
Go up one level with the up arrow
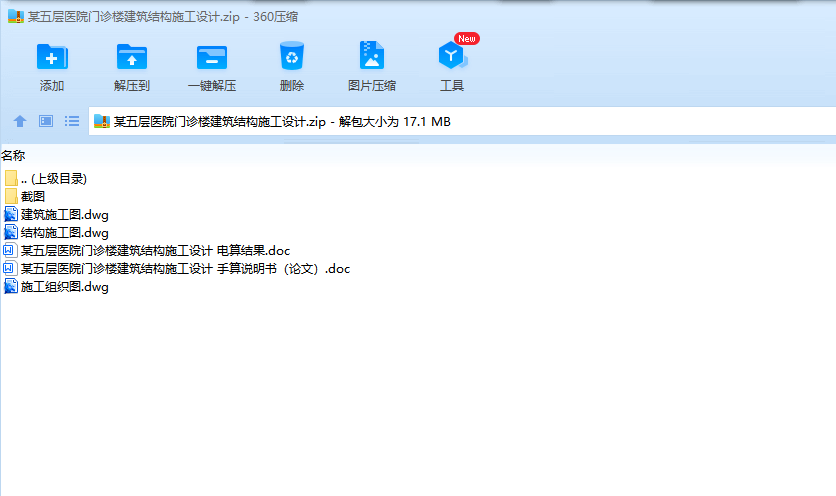[20, 121]
